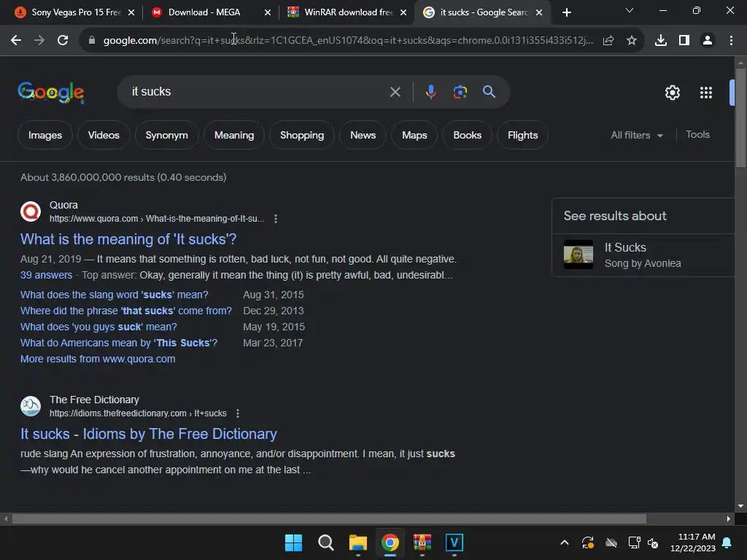Expand the All filters dropdown
This screenshot has height=560, width=747.
pos(637,135)
